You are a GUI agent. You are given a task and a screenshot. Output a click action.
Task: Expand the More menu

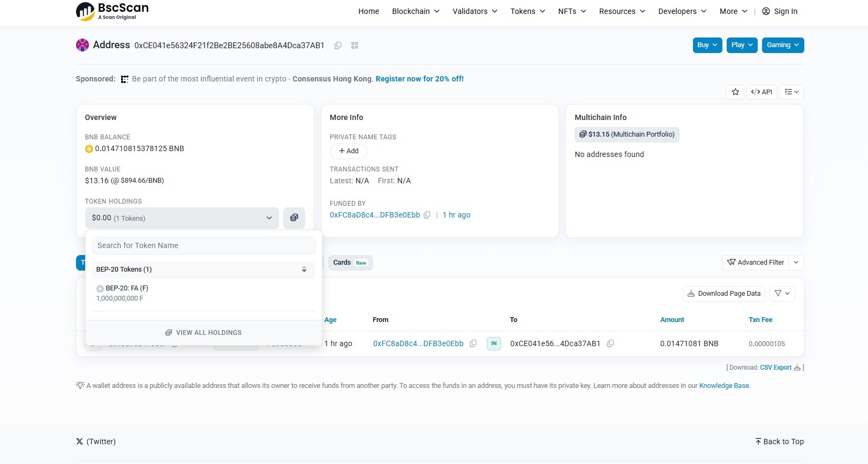(734, 11)
